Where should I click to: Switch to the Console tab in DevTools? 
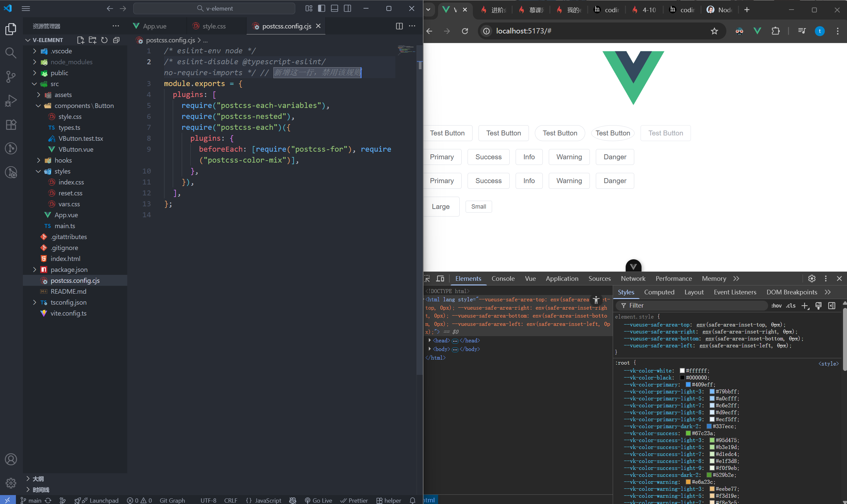tap(503, 278)
